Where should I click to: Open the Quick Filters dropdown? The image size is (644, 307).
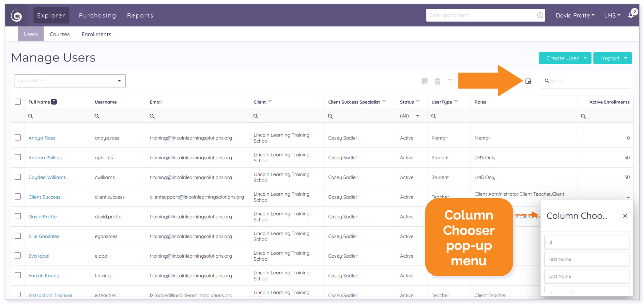click(70, 81)
